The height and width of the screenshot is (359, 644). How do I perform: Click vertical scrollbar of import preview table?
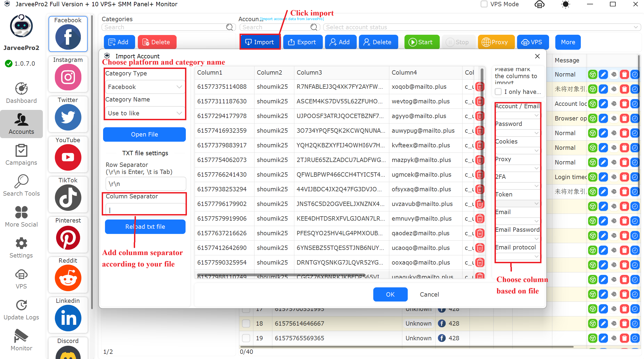(482, 136)
